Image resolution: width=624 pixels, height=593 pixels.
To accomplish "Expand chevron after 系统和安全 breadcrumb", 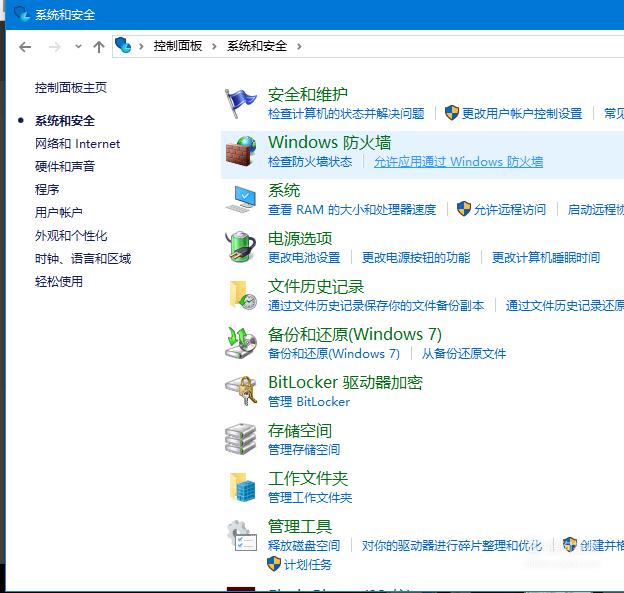I will [x=299, y=47].
